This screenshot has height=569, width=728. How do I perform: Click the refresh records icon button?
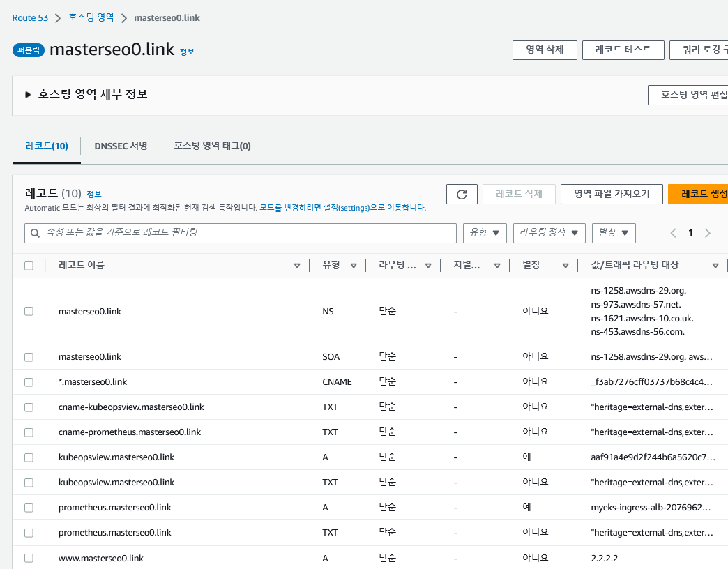pyautogui.click(x=462, y=194)
